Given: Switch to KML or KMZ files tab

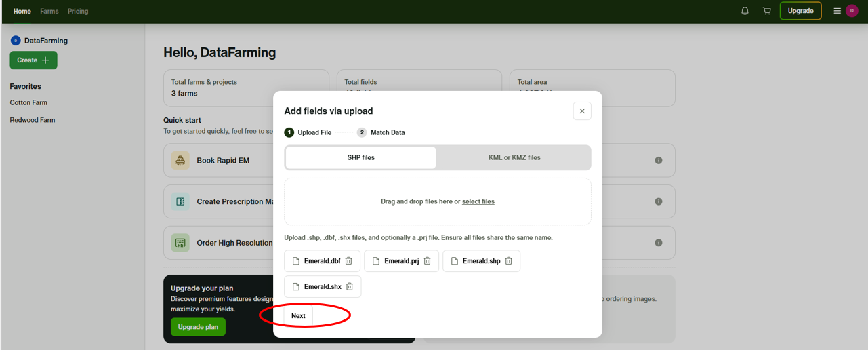Looking at the screenshot, I should [514, 157].
